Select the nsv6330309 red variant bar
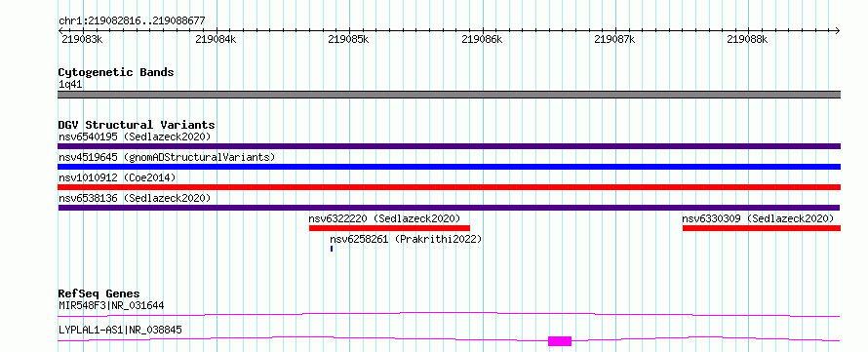The image size is (868, 352). click(x=762, y=228)
